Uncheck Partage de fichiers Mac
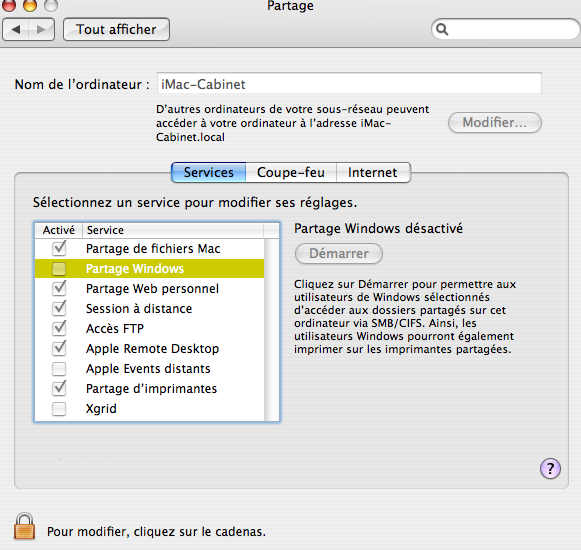This screenshot has width=581, height=550. 59,248
